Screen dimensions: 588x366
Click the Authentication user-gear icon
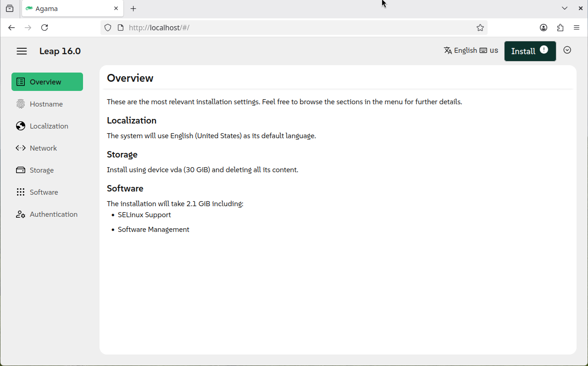(x=21, y=214)
